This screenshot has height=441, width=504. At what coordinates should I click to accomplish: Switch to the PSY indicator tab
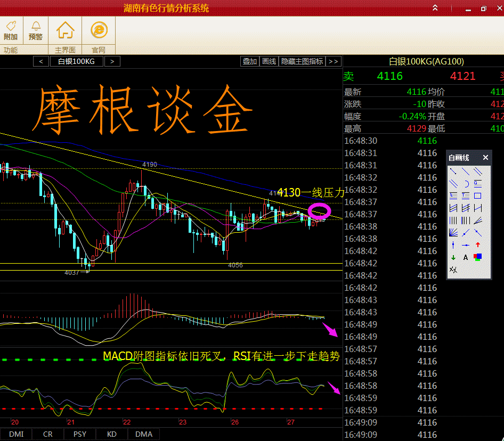tap(80, 434)
